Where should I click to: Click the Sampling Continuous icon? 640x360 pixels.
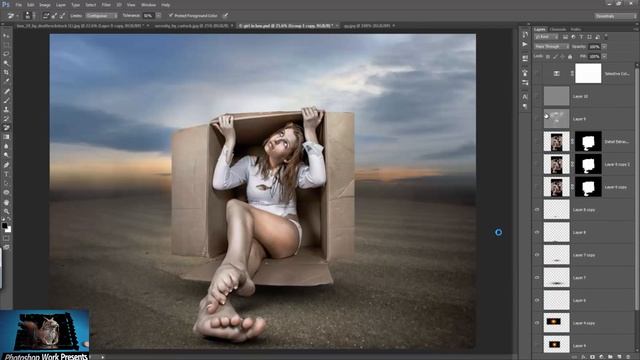point(46,16)
